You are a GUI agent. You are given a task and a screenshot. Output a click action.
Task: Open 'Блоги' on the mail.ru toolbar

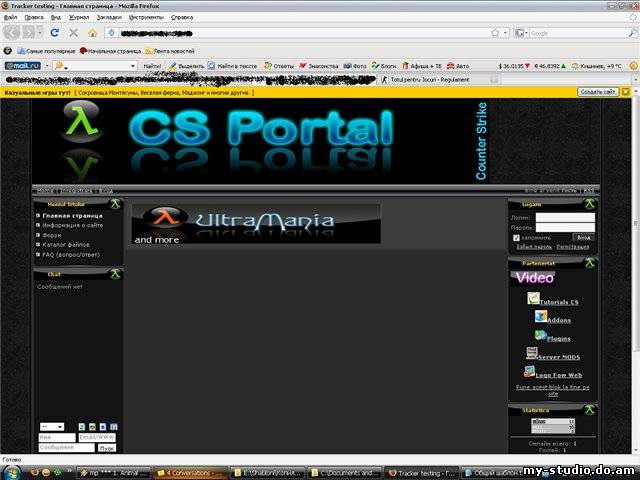pyautogui.click(x=384, y=66)
